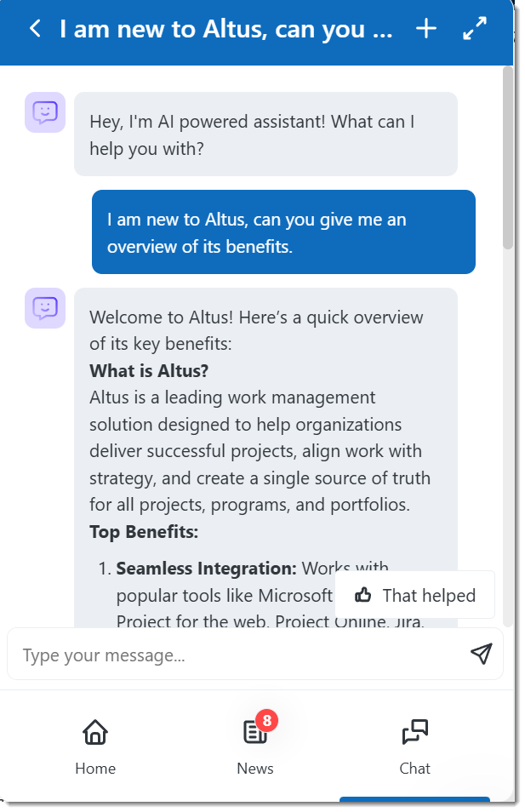Image resolution: width=525 pixels, height=812 pixels.
Task: Click the conversation title in the header
Action: pos(225,29)
